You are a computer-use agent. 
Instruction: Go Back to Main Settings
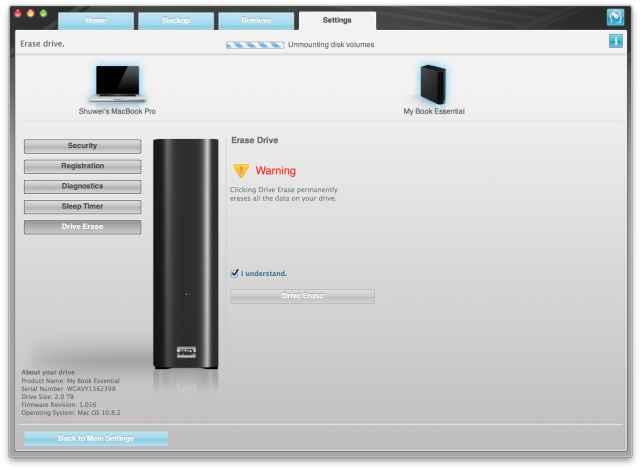coord(96,438)
